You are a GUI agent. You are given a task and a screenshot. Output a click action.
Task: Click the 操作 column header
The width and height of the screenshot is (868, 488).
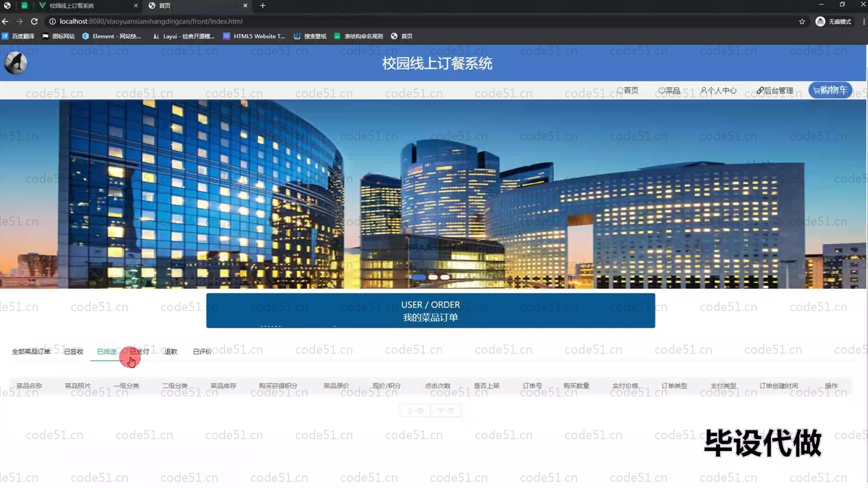point(831,386)
